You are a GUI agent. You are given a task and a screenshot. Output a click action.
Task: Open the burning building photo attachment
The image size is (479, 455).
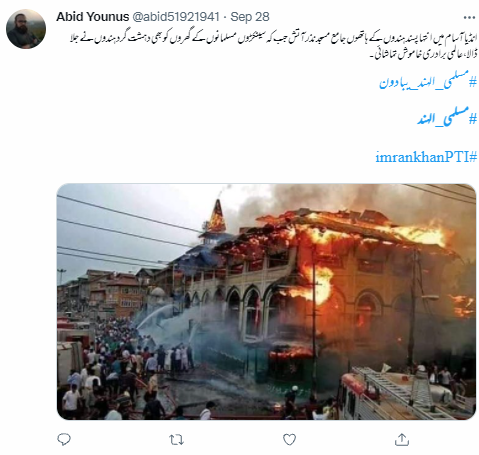pos(266,301)
